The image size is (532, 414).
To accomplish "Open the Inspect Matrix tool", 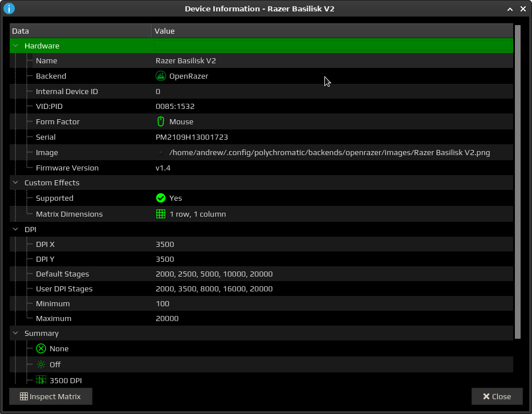I will [x=50, y=396].
